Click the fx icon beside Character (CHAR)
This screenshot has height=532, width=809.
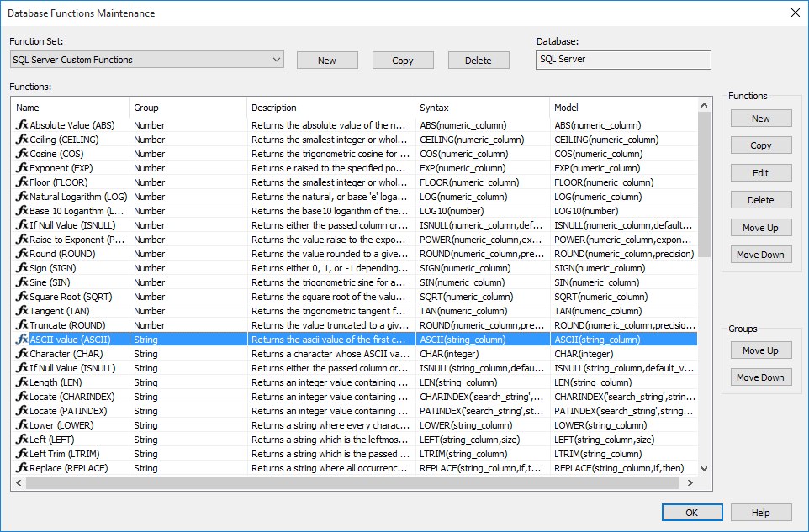(22, 354)
